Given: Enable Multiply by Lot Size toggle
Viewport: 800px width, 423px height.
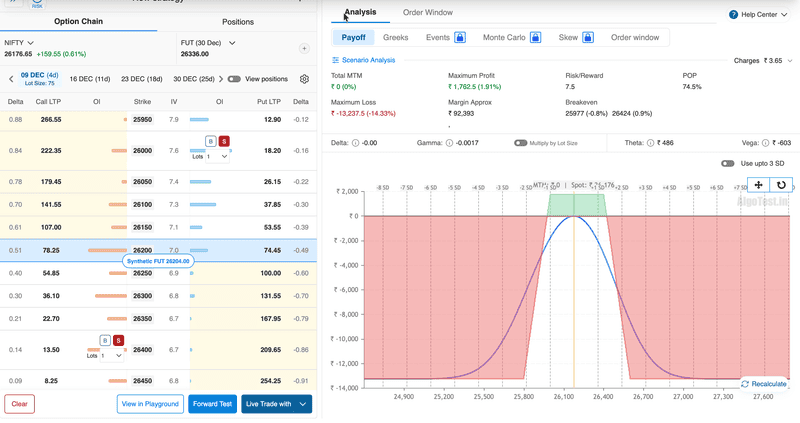Looking at the screenshot, I should tap(520, 143).
